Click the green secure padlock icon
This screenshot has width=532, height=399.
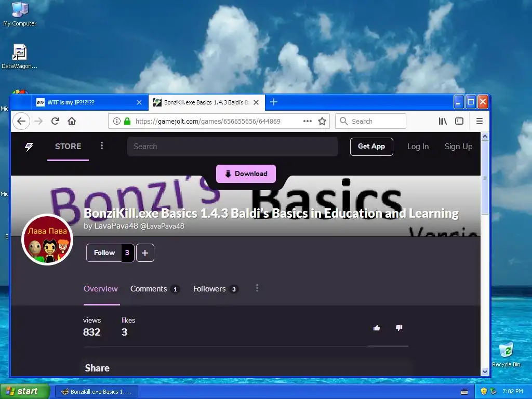coord(127,121)
